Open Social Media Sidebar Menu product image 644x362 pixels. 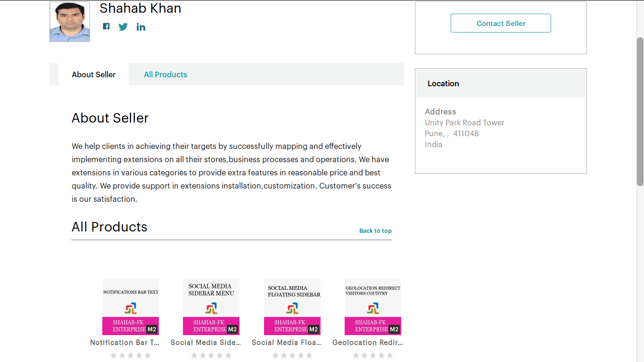click(x=211, y=306)
